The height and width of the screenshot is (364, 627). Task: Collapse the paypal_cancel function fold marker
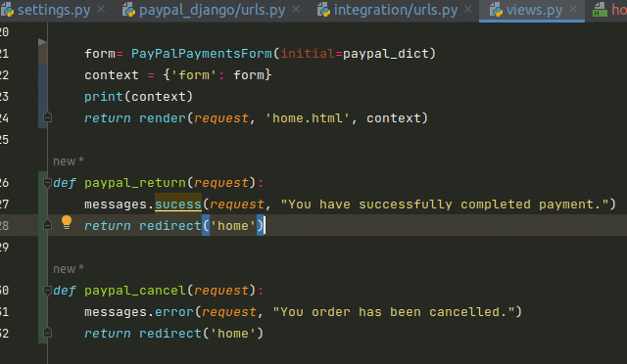click(x=47, y=291)
